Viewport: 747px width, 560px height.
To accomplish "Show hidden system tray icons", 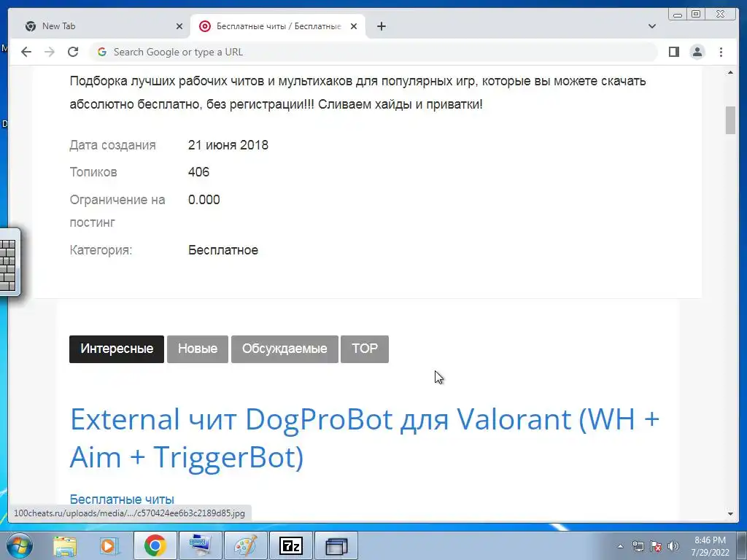I will [620, 546].
